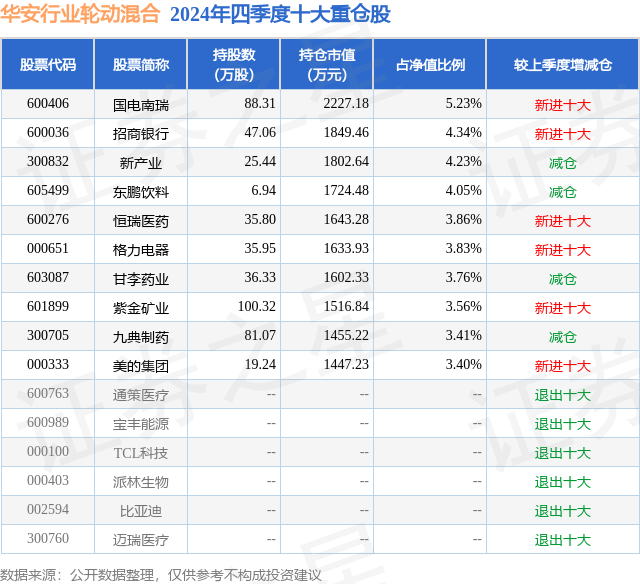Click 退出十大 label for 通策医疗
This screenshot has height=584, width=640.
click(563, 395)
